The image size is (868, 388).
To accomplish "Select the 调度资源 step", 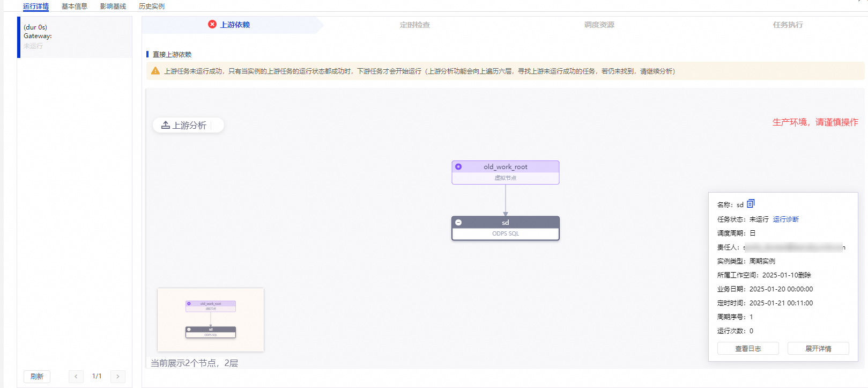I will pyautogui.click(x=599, y=25).
